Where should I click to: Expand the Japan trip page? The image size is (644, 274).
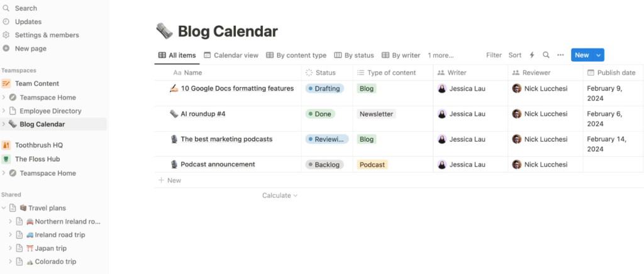pos(10,248)
